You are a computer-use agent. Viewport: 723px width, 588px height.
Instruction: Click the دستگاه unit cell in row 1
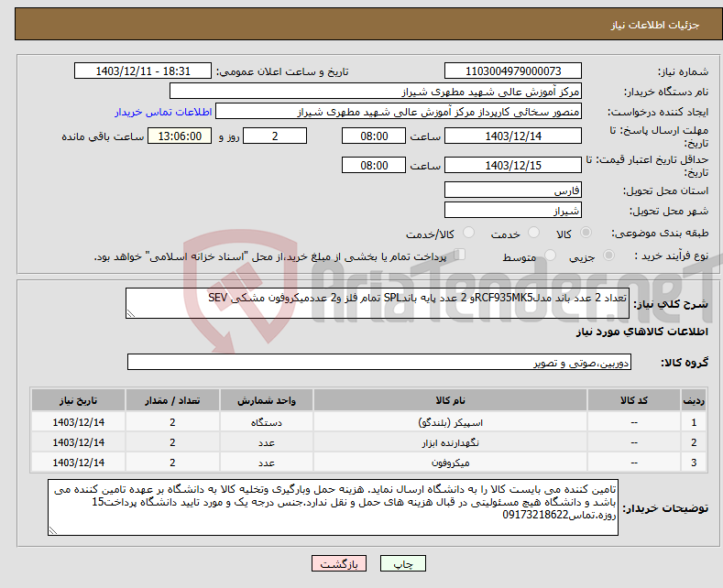[267, 422]
